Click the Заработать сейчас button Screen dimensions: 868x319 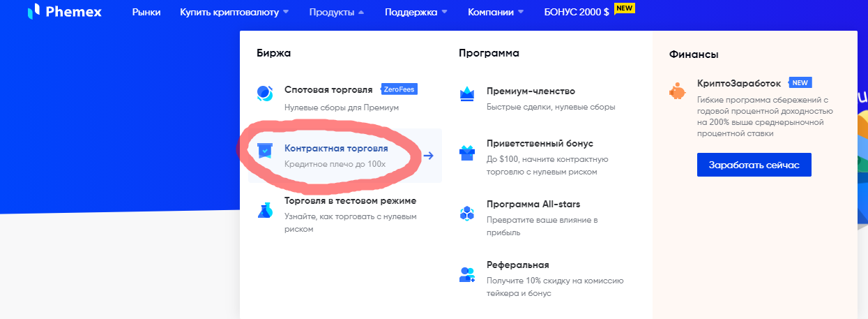pyautogui.click(x=754, y=165)
